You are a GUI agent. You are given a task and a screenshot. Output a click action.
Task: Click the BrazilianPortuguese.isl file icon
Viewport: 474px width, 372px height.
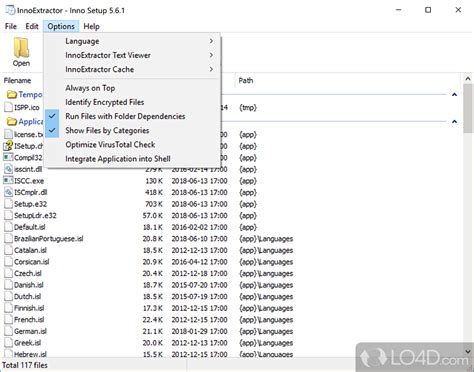pyautogui.click(x=8, y=239)
